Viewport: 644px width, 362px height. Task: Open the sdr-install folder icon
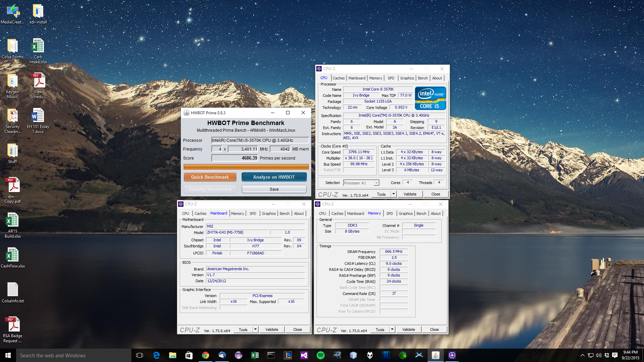pos(38,14)
